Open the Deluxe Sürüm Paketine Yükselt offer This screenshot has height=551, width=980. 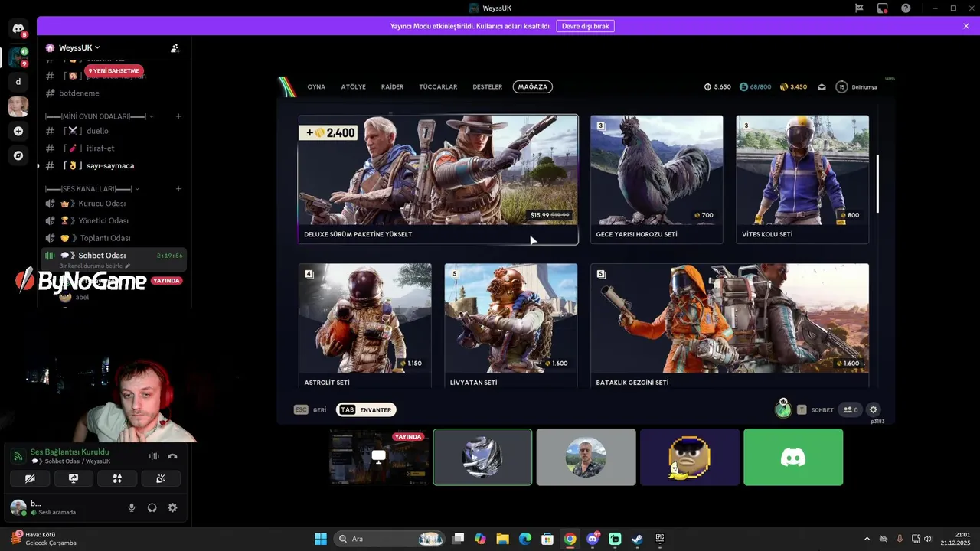[438, 180]
